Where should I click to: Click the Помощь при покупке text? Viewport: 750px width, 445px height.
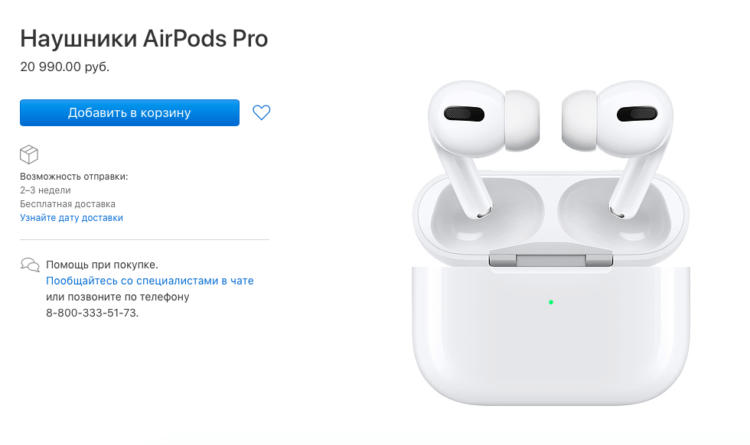[102, 265]
